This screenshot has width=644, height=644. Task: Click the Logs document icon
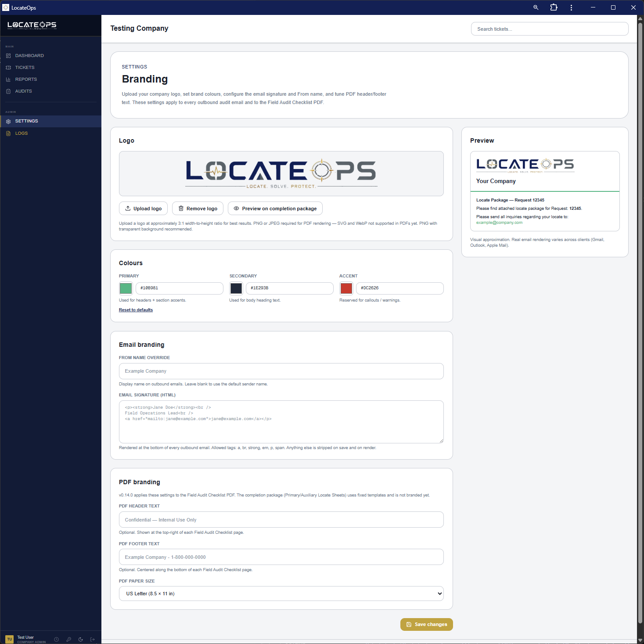click(8, 133)
